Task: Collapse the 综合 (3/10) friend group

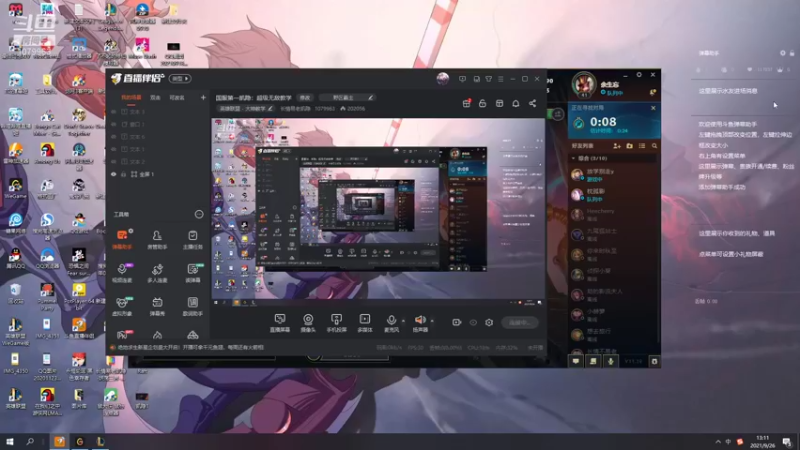Action: click(573, 159)
